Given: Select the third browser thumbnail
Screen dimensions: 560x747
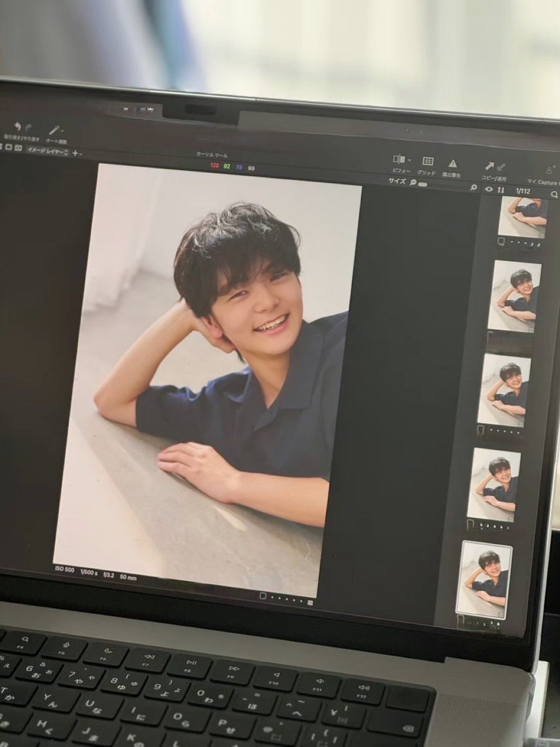Looking at the screenshot, I should point(504,390).
